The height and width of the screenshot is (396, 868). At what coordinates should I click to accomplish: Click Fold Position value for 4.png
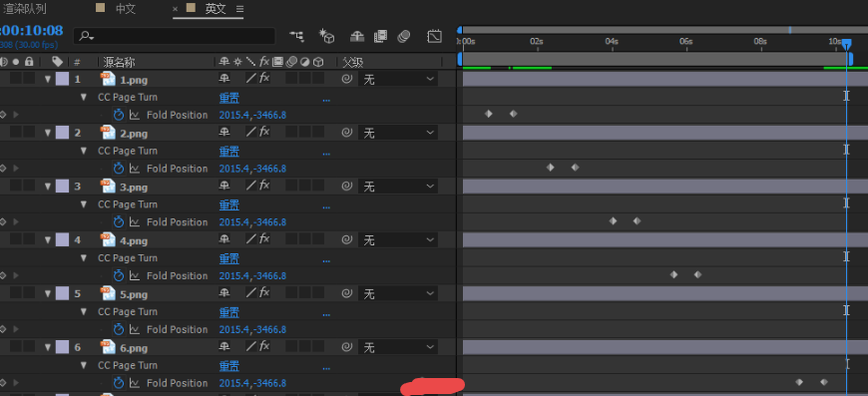(x=252, y=275)
